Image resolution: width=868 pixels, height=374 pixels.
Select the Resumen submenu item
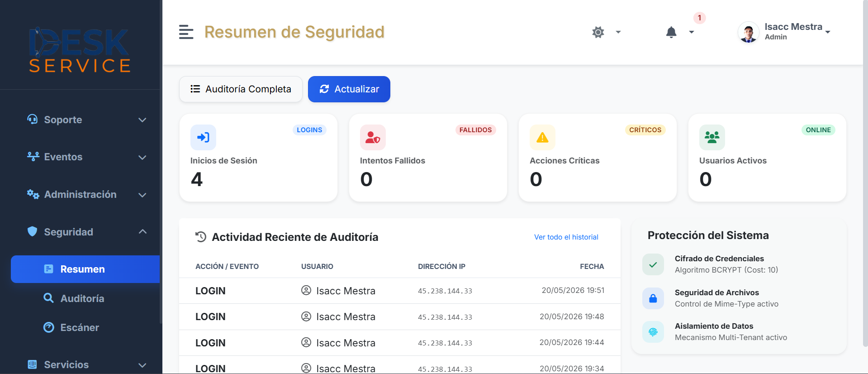point(85,269)
